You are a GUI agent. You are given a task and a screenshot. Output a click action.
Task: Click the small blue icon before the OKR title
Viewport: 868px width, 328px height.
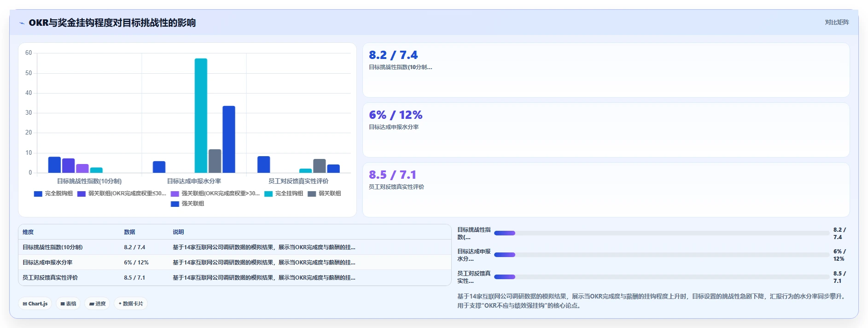22,23
